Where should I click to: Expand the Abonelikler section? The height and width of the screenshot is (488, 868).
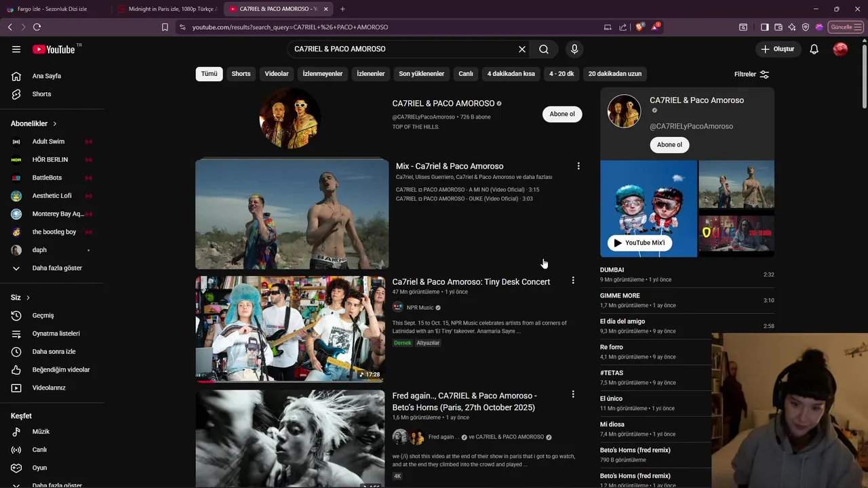[34, 123]
